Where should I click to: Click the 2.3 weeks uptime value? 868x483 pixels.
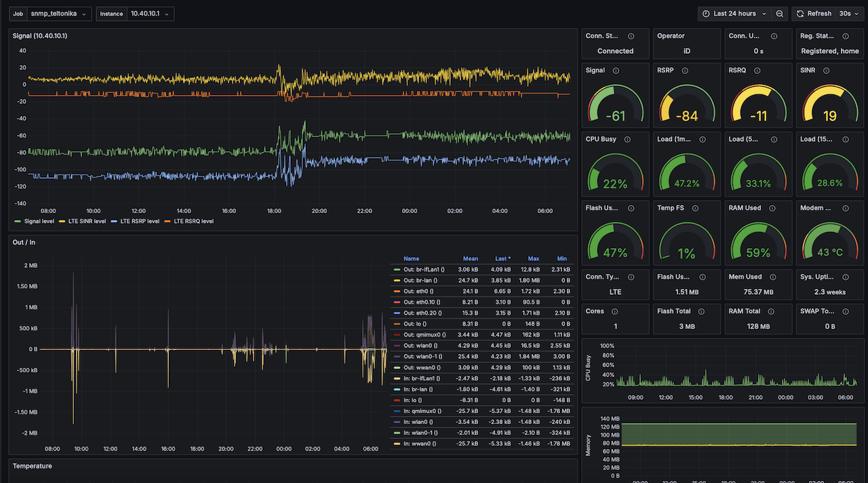[830, 292]
